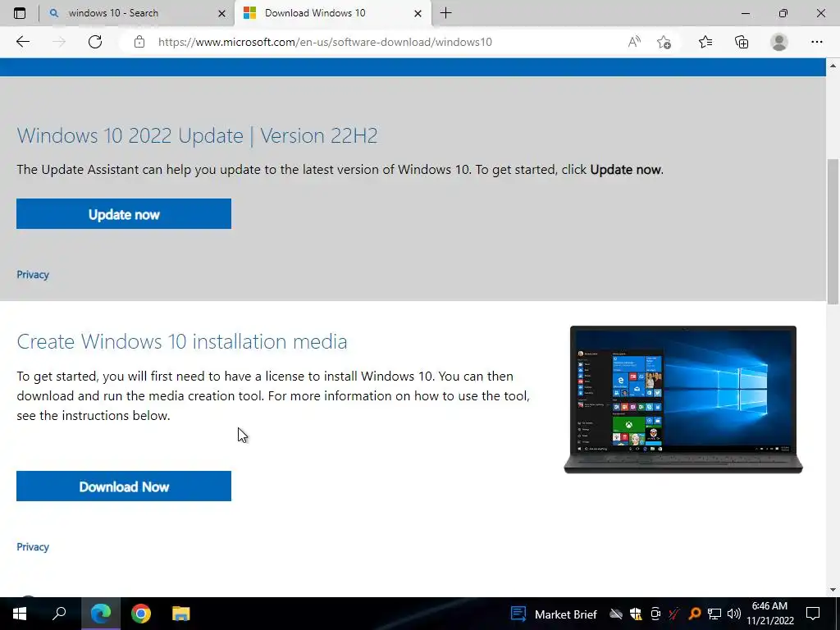Viewport: 840px width, 630px height.
Task: Open the Privacy link under Download Now
Action: pos(33,547)
